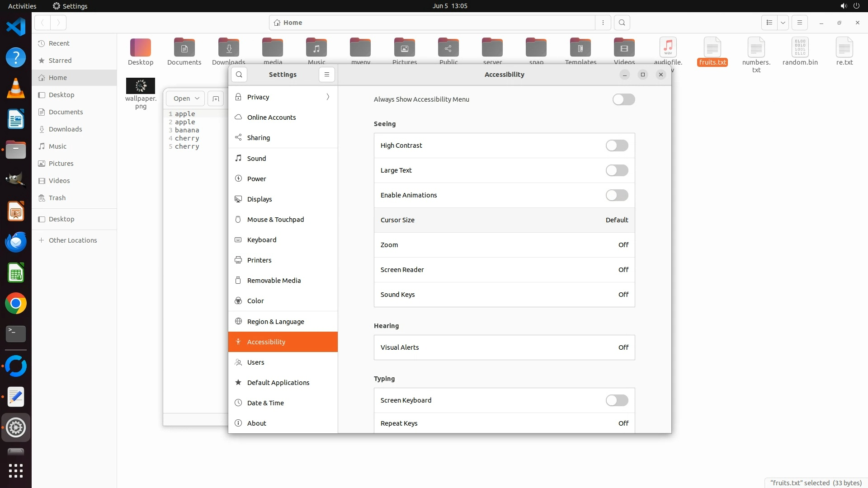Select Displays in the Settings sidebar
The width and height of the screenshot is (868, 488).
pyautogui.click(x=259, y=199)
